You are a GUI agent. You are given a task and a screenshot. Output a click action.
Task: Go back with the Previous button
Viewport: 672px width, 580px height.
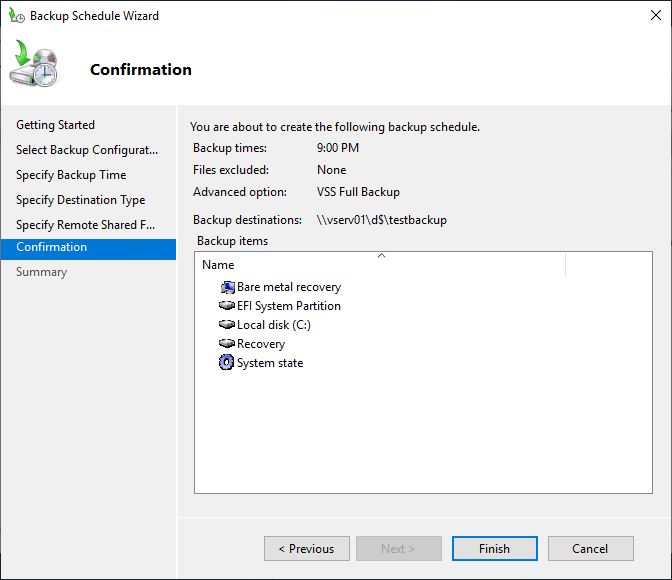click(x=307, y=548)
